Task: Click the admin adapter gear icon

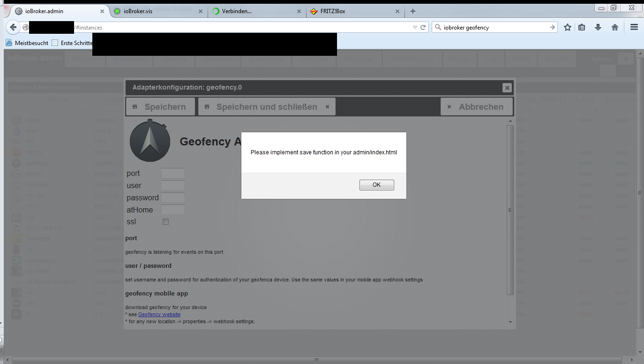Action: pos(17,120)
